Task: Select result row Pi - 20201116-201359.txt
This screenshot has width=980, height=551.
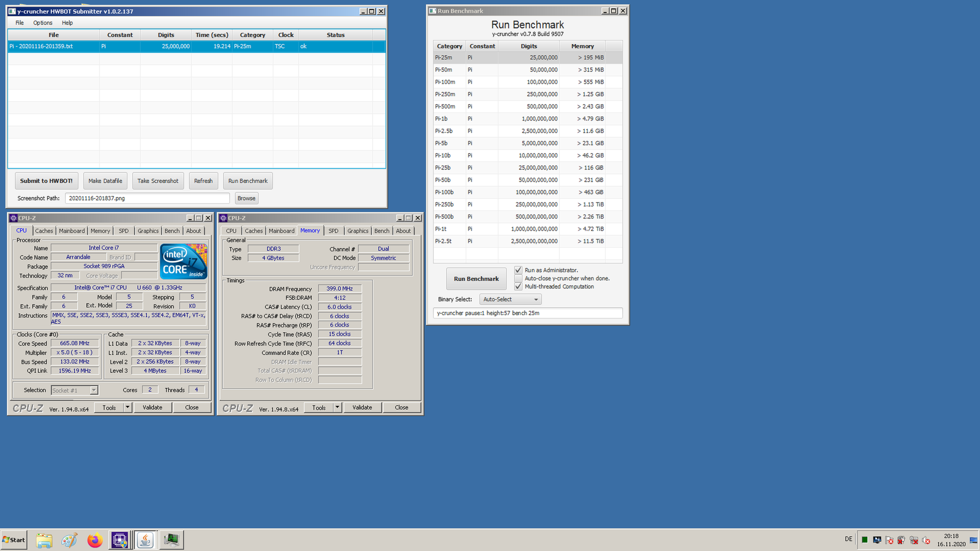Action: 197,46
